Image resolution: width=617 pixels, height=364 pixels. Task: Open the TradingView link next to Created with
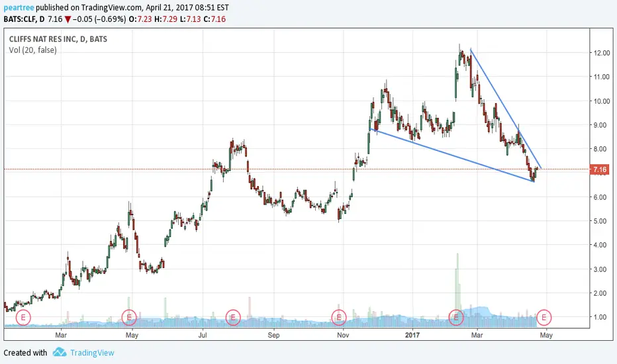coord(92,353)
